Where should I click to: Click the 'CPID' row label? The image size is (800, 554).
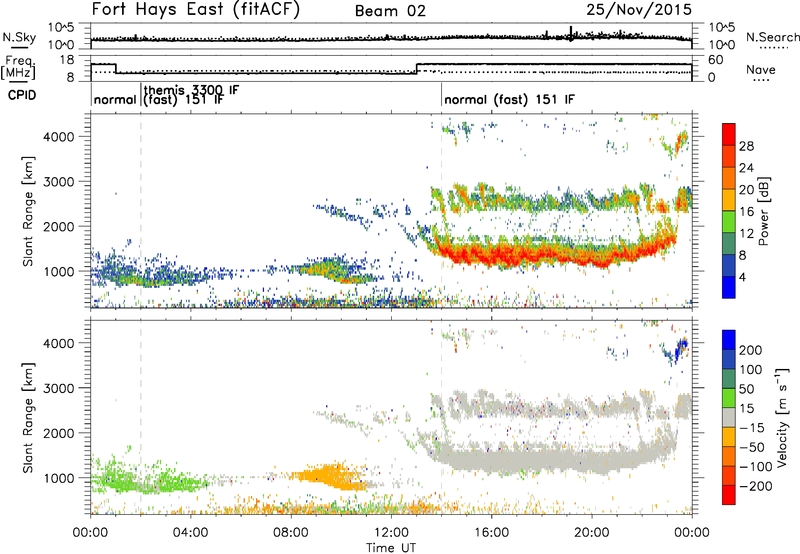22,95
